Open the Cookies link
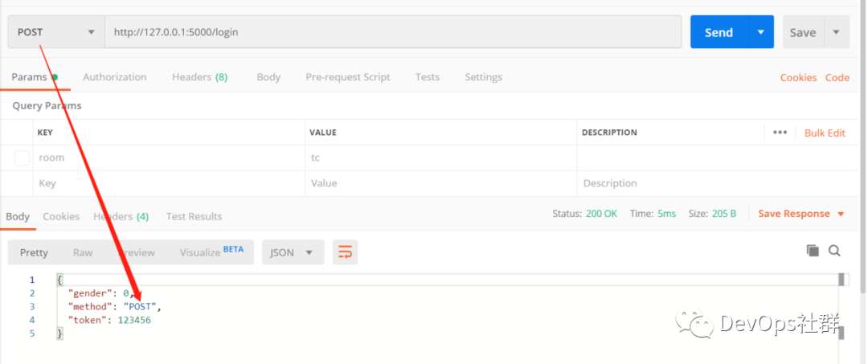Screen dimensions: 868x364 coord(798,77)
